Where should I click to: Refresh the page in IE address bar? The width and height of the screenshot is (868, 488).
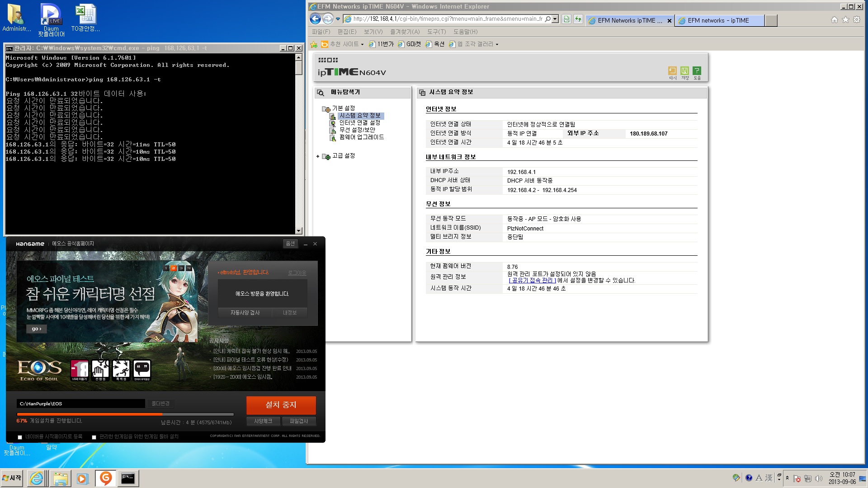578,19
